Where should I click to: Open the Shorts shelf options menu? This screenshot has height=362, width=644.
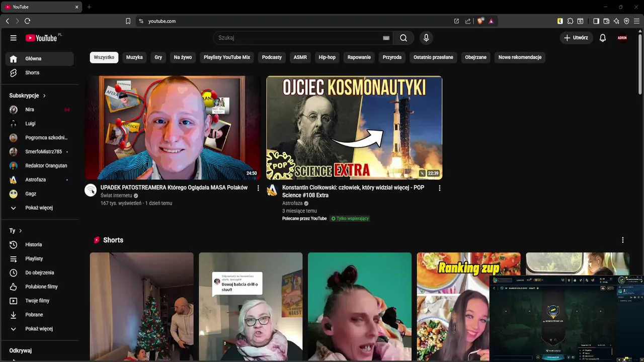623,240
